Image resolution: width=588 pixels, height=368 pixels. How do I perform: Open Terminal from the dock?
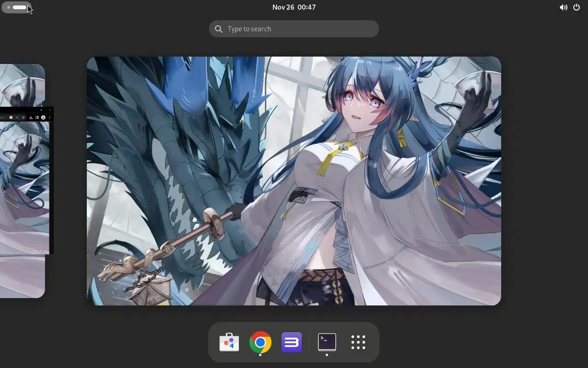(x=327, y=342)
